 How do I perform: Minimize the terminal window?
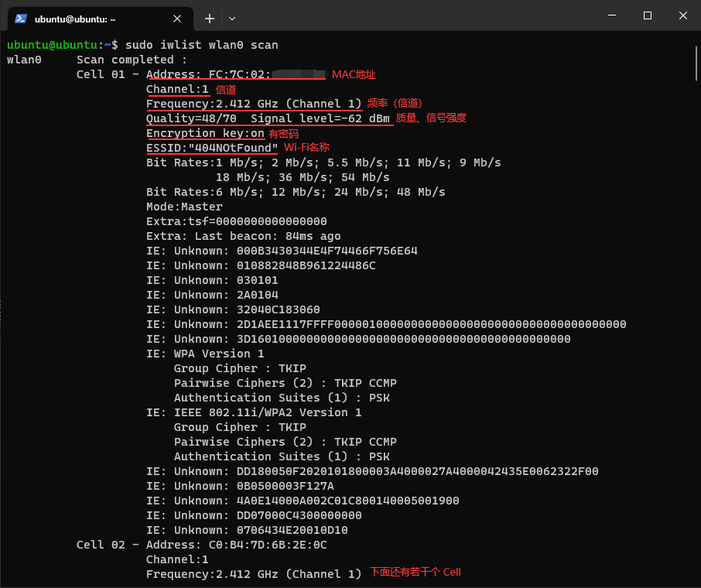pos(613,15)
